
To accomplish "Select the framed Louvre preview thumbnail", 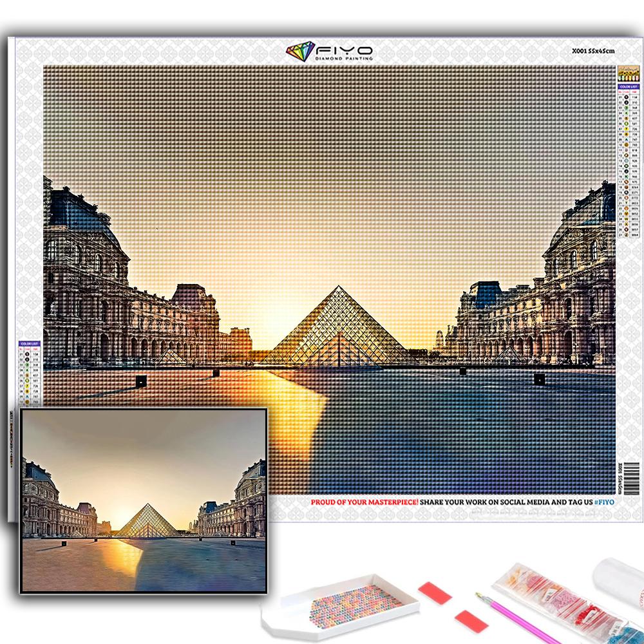I will (x=144, y=500).
